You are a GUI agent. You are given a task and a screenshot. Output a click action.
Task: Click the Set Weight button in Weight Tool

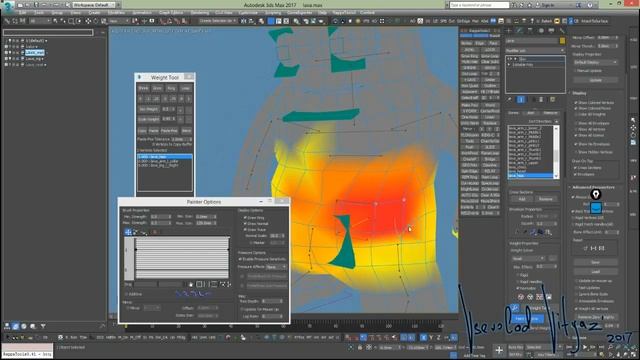[149, 109]
